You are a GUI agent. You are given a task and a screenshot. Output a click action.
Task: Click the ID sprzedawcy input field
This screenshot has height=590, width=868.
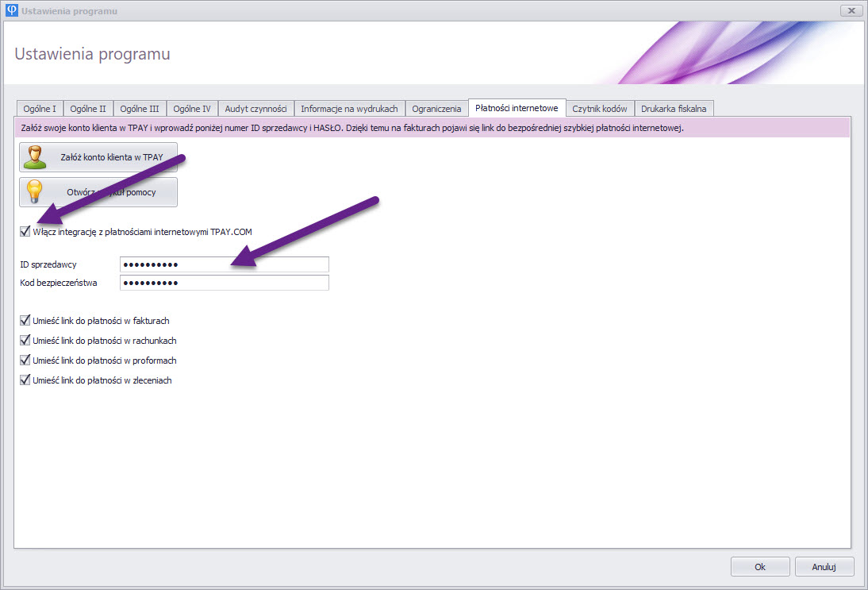click(224, 264)
